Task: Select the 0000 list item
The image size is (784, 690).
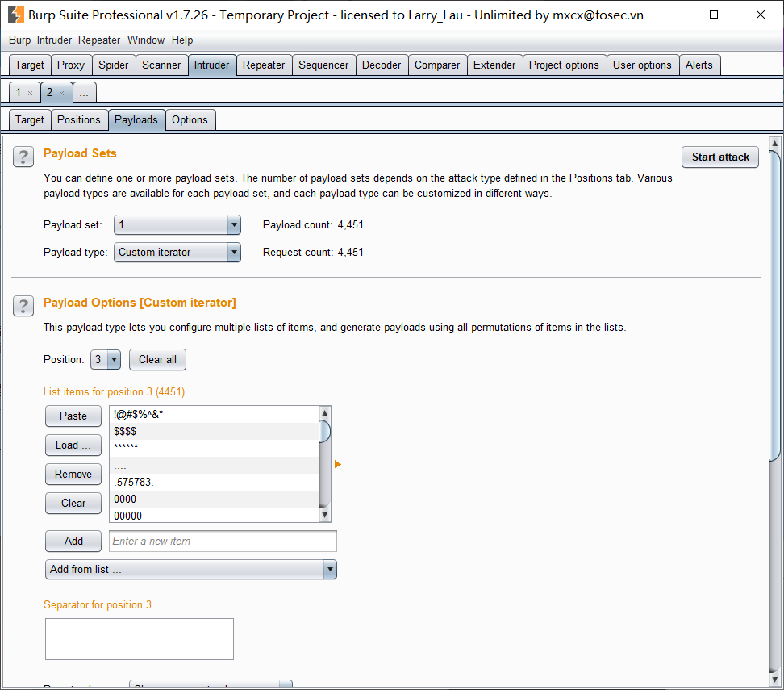Action: (214, 500)
